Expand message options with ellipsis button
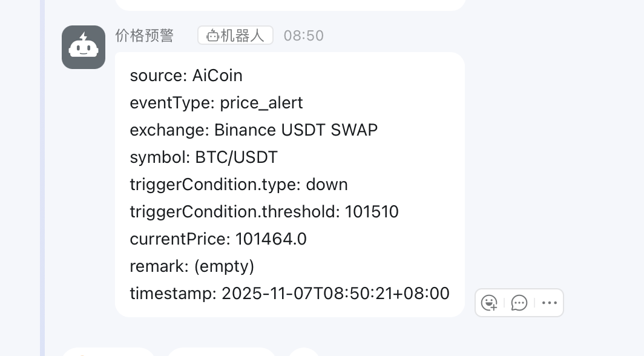The image size is (644, 356). coord(549,303)
